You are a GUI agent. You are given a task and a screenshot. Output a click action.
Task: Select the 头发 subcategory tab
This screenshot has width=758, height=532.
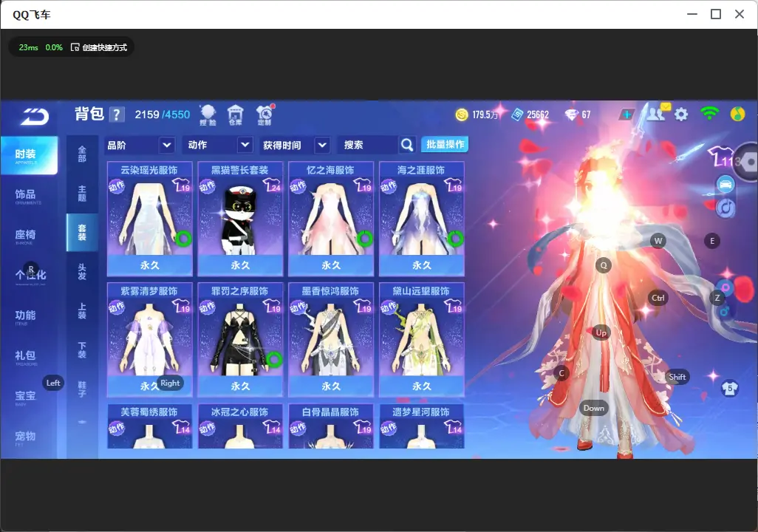click(82, 272)
